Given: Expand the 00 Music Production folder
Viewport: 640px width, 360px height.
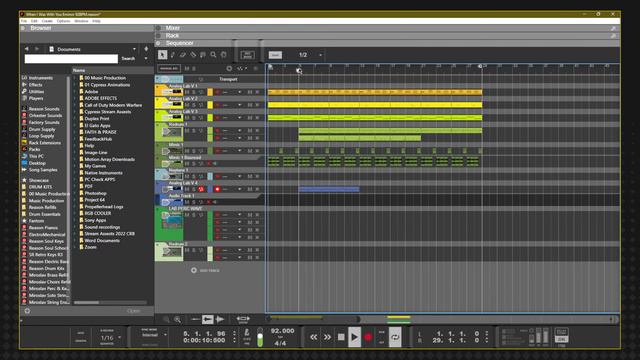Looking at the screenshot, I should coord(76,78).
